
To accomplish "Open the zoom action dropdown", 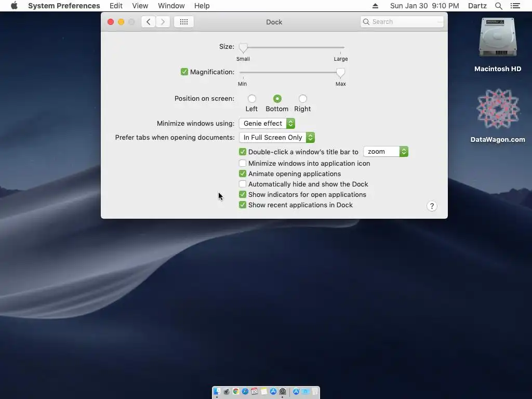I will point(386,152).
